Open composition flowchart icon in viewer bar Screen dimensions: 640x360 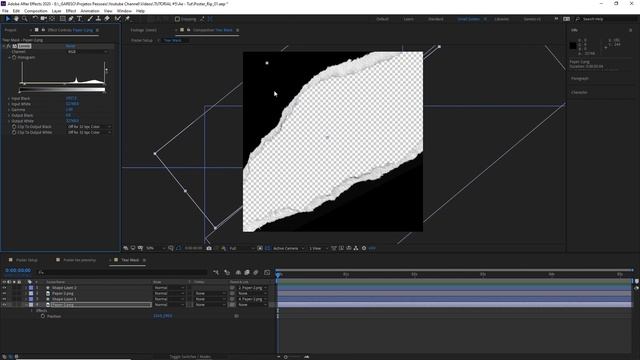356,248
